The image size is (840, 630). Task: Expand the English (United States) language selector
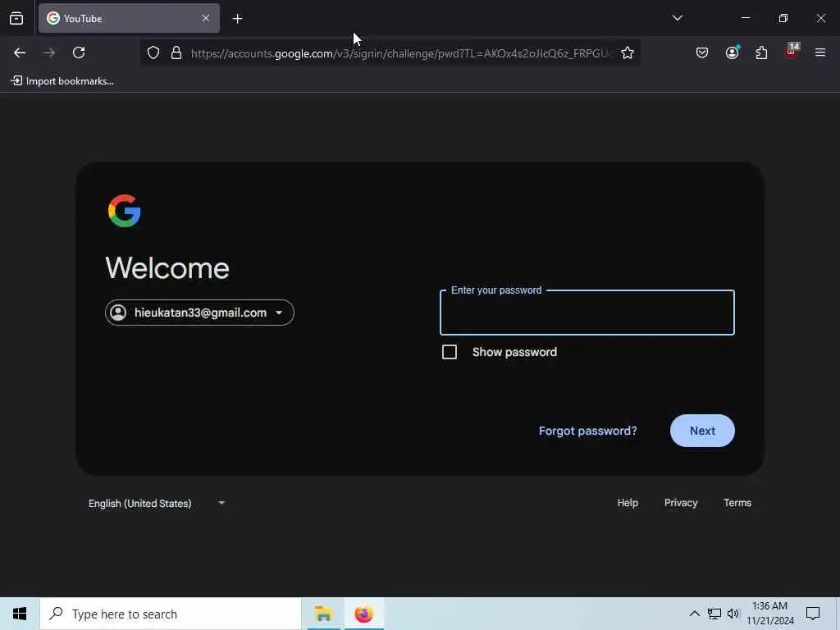[157, 503]
